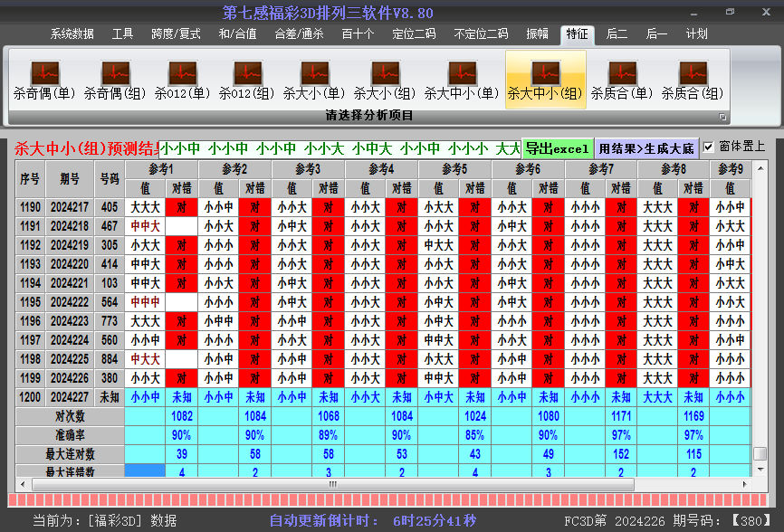
Task: Click the 杀质合(单) analysis icon
Action: (622, 78)
